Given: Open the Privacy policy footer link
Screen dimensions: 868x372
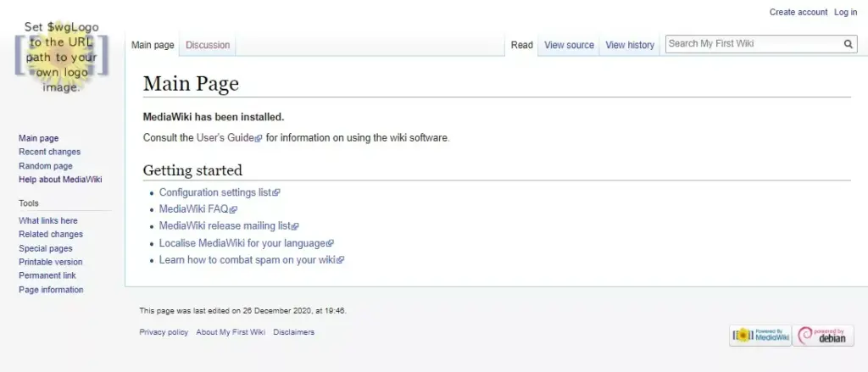Looking at the screenshot, I should [x=164, y=332].
